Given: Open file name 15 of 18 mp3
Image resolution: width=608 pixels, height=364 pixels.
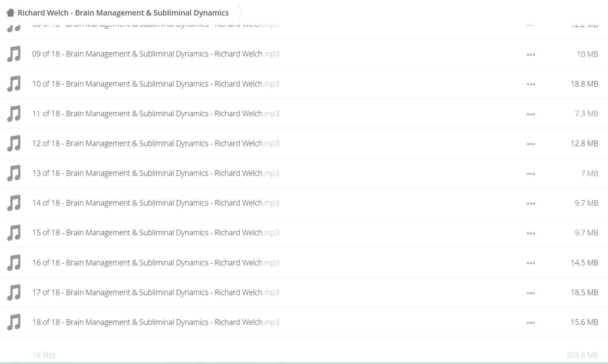Looking at the screenshot, I should tap(156, 233).
